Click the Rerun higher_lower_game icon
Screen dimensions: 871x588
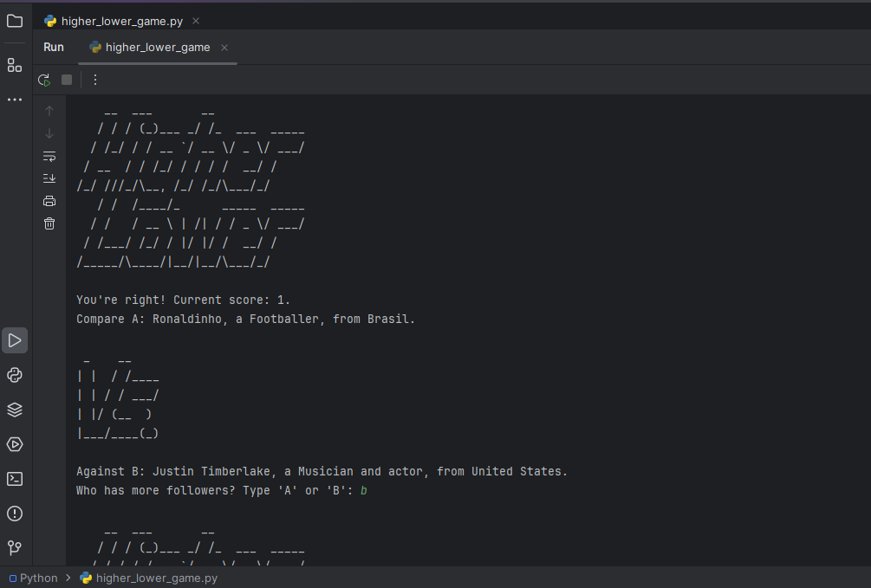(44, 80)
